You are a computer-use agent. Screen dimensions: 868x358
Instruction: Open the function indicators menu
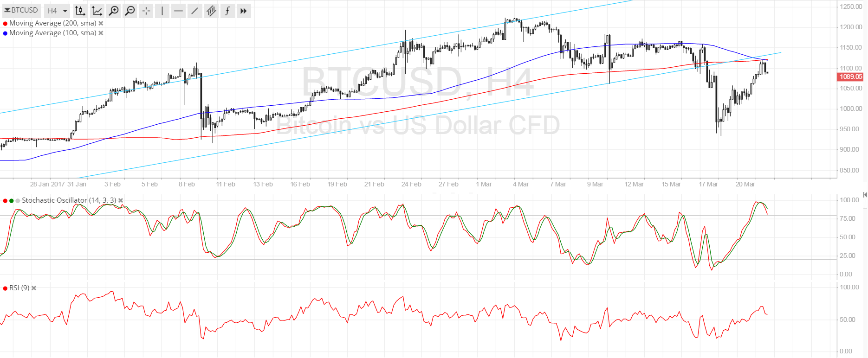click(x=227, y=11)
